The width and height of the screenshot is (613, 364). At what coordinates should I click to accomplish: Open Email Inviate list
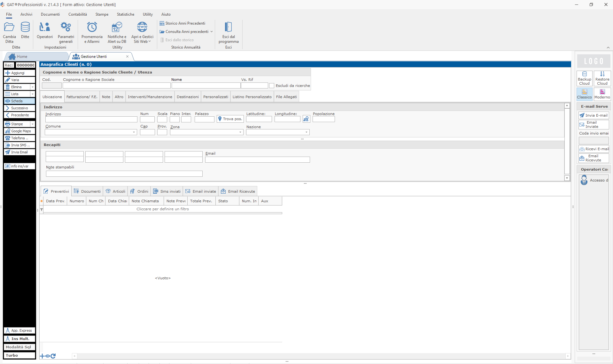(x=594, y=125)
